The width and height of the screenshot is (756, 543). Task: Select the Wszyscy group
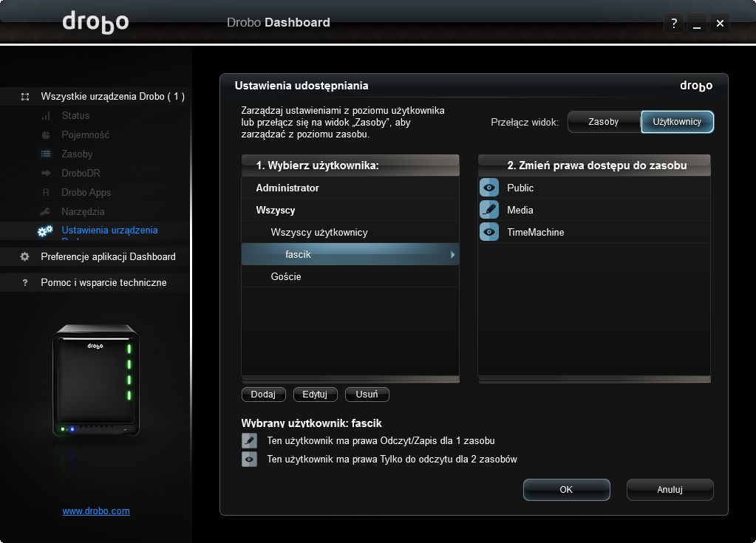coord(350,210)
